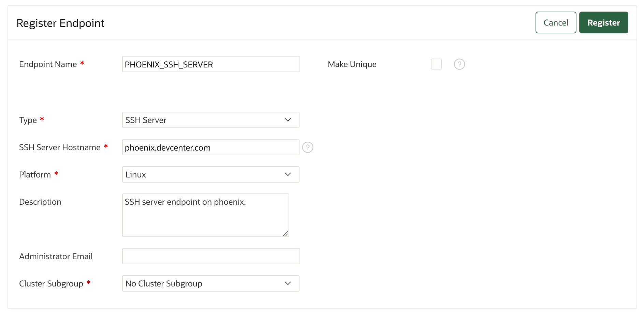The image size is (644, 312).
Task: Click the resize handle of the Description textarea
Action: pos(285,234)
